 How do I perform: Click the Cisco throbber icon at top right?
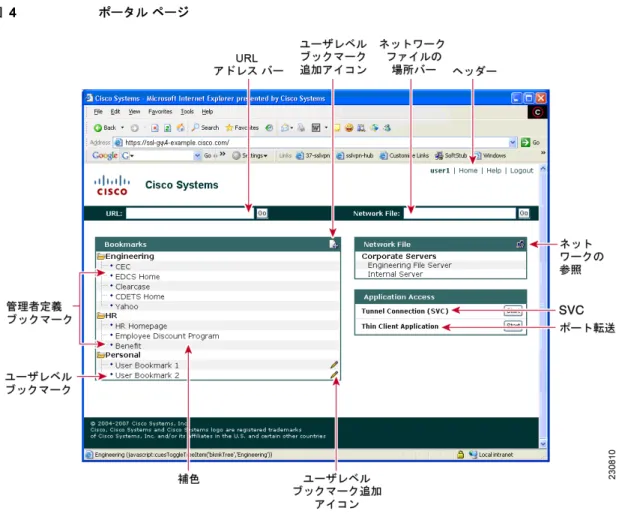click(x=537, y=112)
